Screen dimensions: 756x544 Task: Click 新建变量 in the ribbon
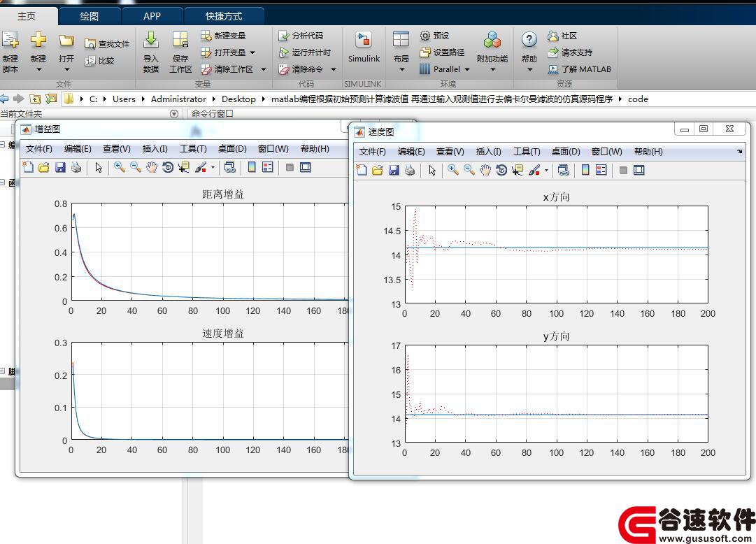[223, 36]
